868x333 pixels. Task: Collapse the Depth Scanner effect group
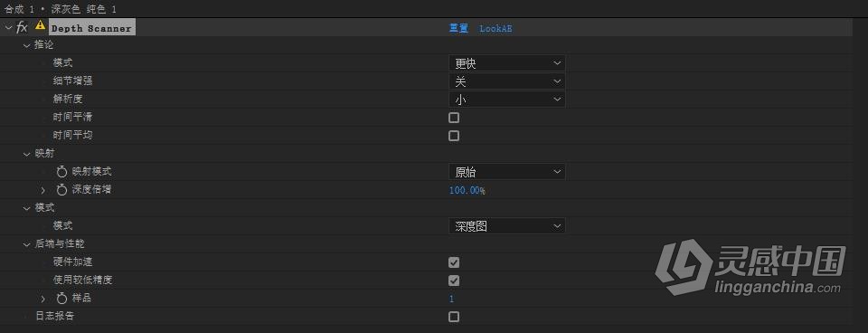[8, 27]
